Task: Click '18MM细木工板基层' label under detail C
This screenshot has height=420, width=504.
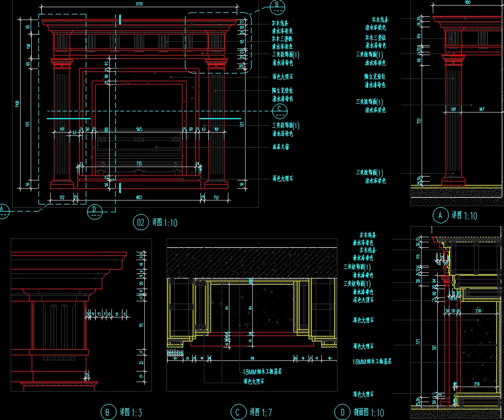Action: click(x=262, y=372)
